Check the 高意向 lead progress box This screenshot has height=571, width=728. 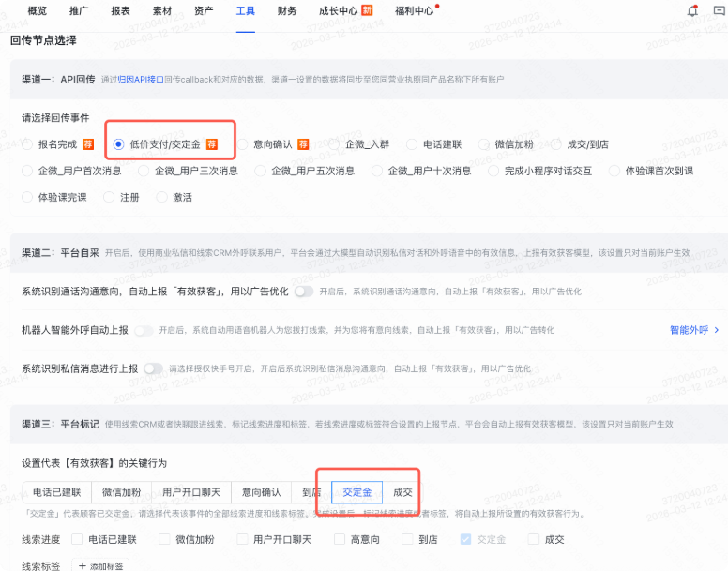coord(340,539)
